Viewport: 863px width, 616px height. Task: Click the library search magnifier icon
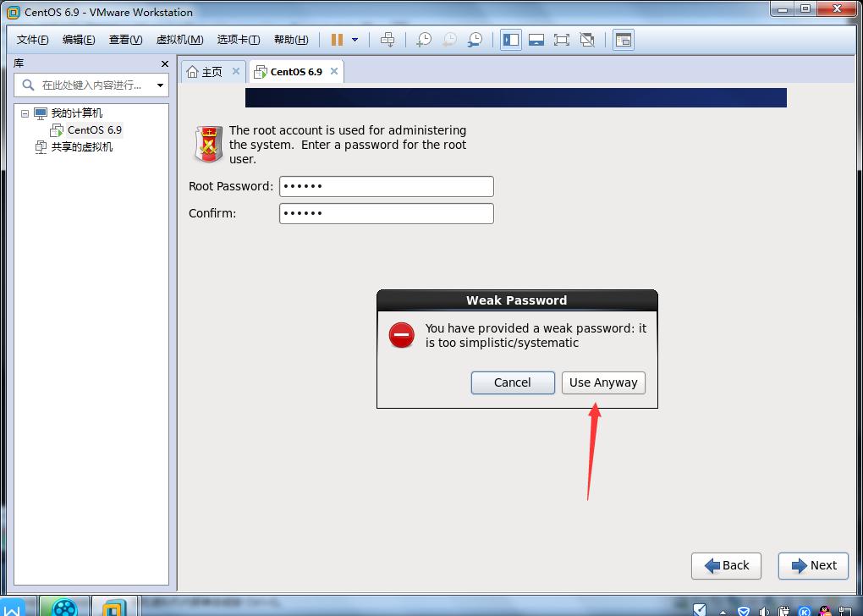click(28, 85)
